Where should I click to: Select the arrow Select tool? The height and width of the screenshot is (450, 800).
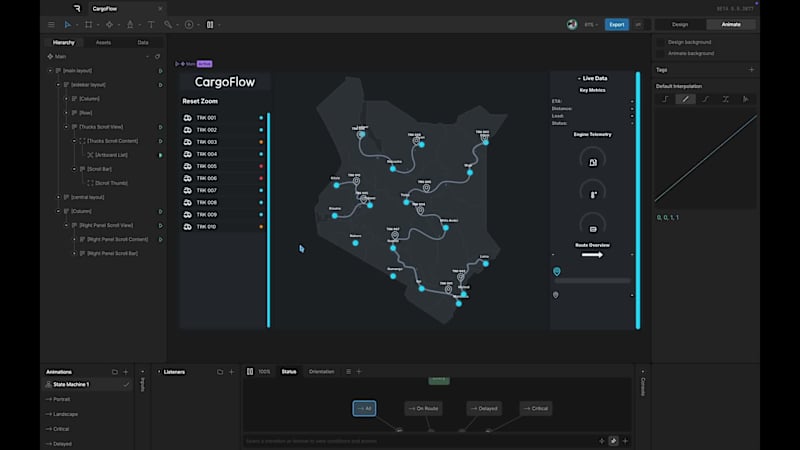coord(67,24)
